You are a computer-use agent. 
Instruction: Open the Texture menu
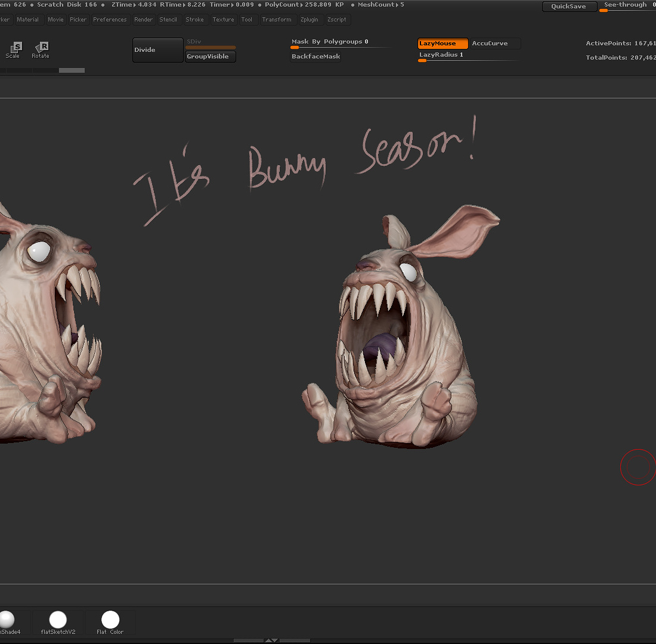(x=224, y=20)
